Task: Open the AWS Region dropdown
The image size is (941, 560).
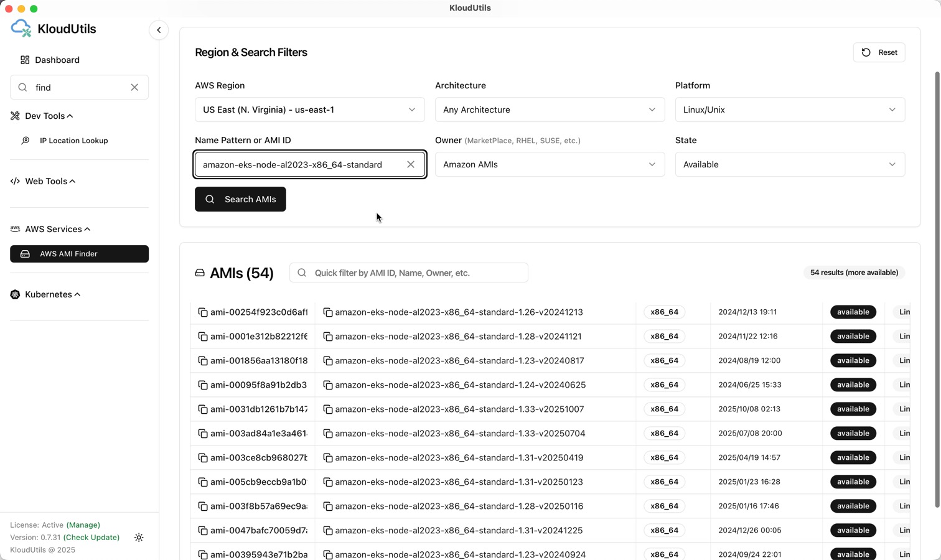Action: coord(309,110)
